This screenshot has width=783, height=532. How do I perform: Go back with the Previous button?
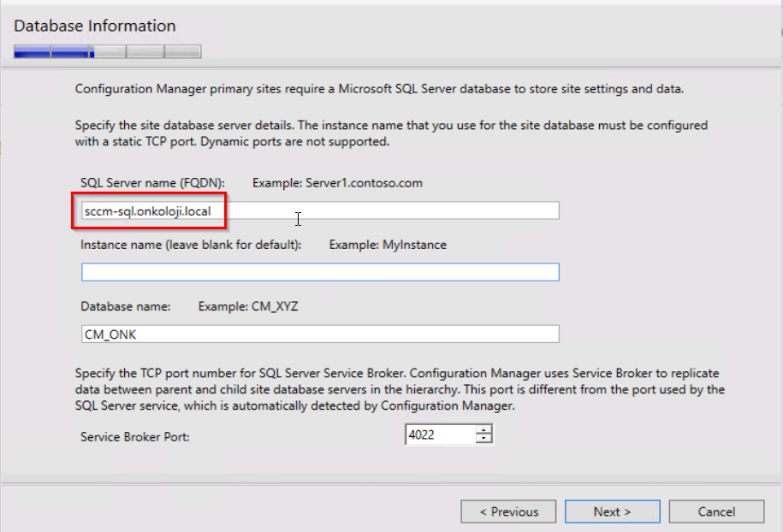click(508, 511)
